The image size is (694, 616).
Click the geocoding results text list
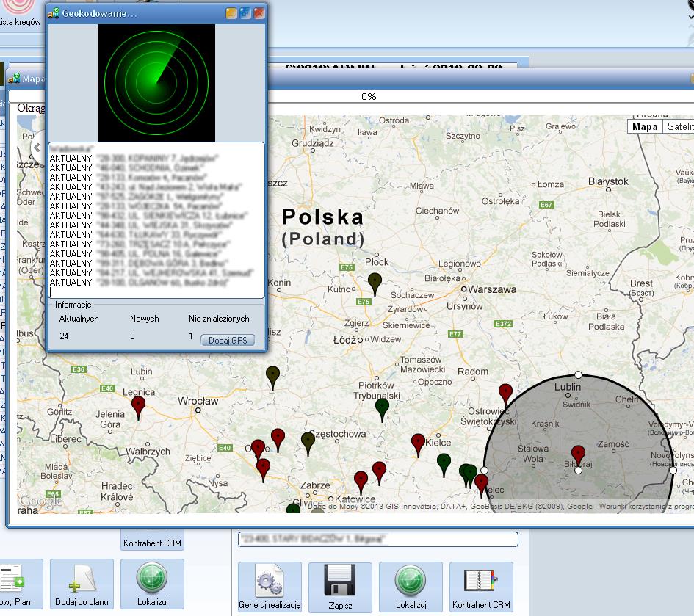pyautogui.click(x=156, y=220)
